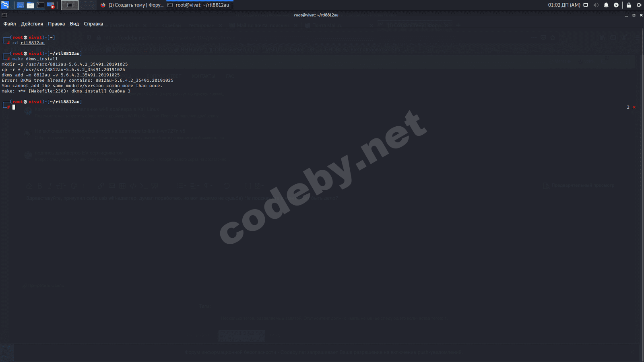Insert a table with the table icon
Viewport: 644px width, 362px height.
pos(122,185)
